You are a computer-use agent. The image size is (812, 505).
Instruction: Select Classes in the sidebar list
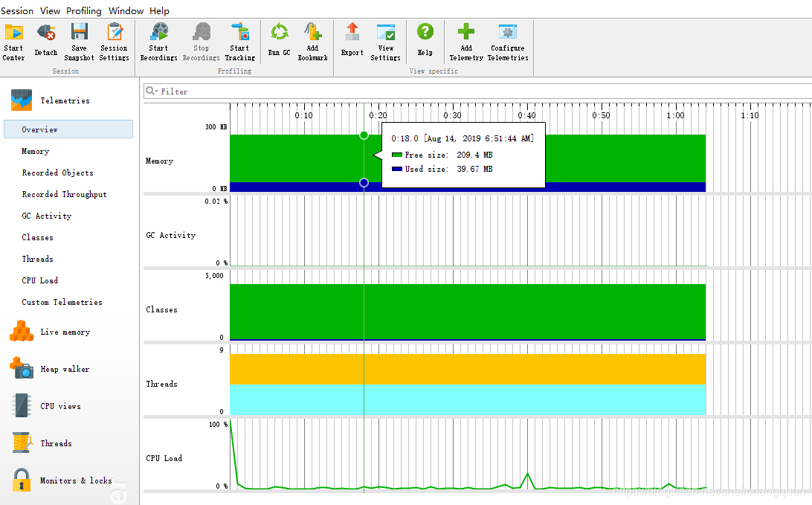[x=37, y=237]
